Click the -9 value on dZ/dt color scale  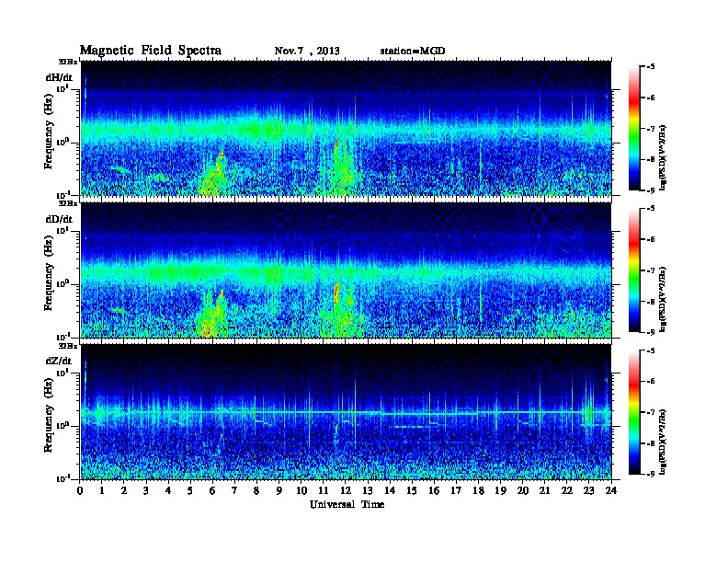(x=651, y=474)
